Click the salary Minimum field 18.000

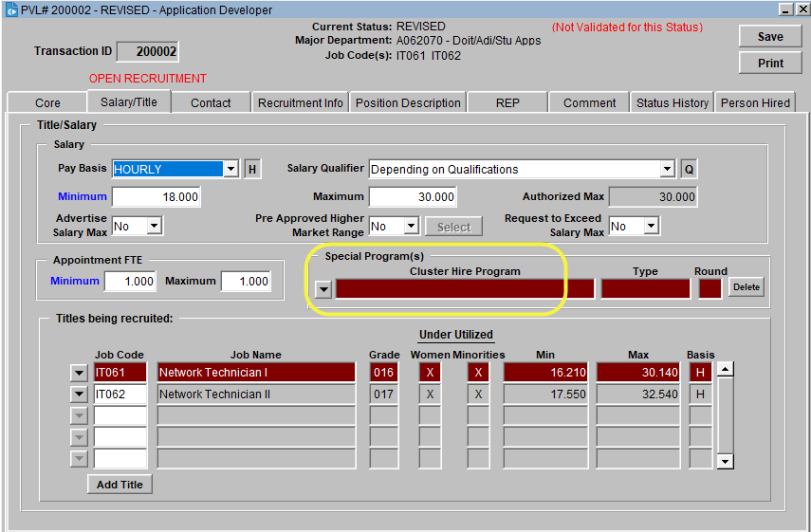point(157,197)
